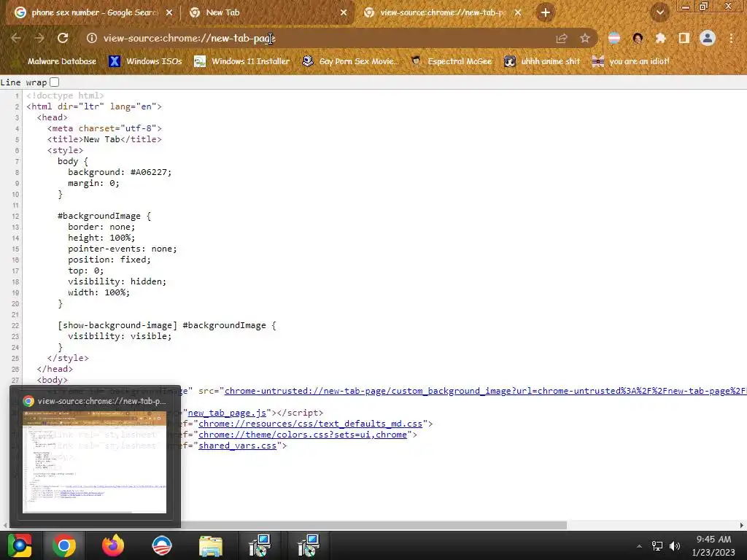Open the Chrome profile avatar
747x560 pixels.
coord(708,38)
